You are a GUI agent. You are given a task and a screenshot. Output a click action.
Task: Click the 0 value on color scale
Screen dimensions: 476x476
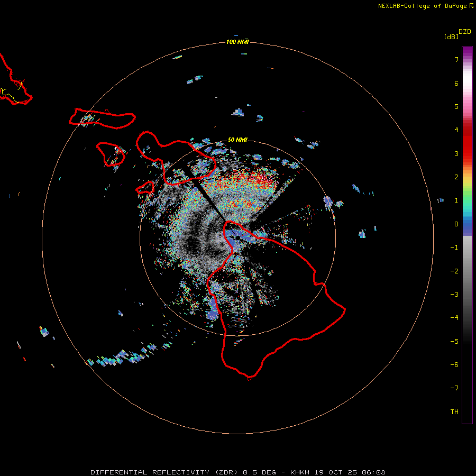pos(456,224)
